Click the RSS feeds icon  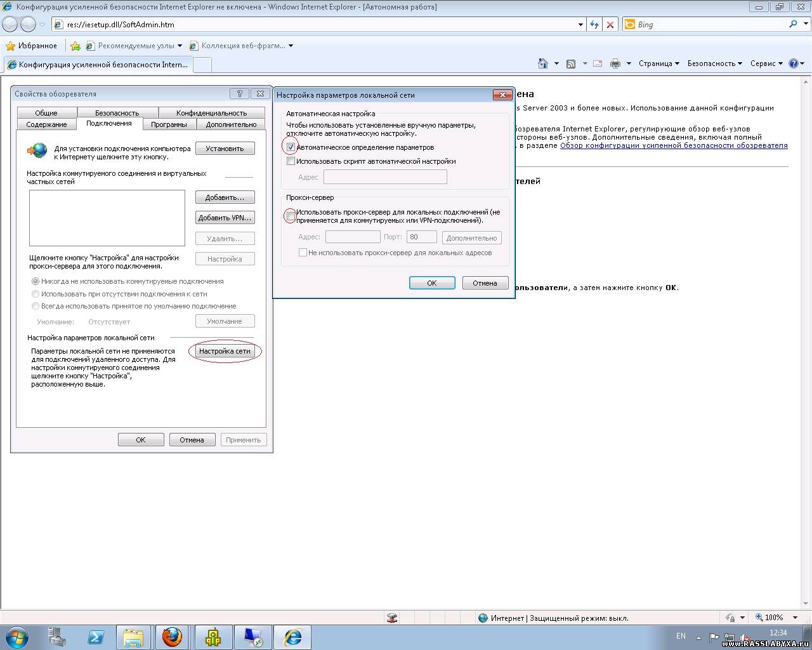pos(571,63)
